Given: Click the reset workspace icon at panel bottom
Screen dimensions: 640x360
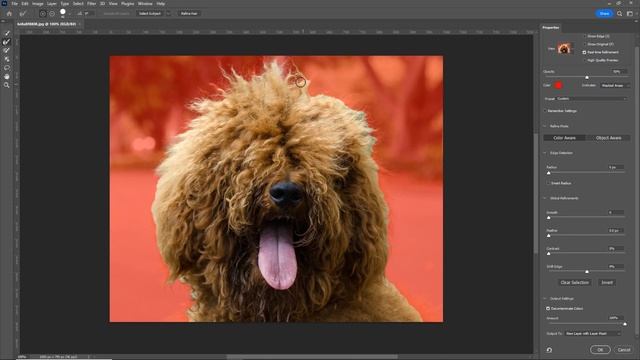Looking at the screenshot, I should pyautogui.click(x=549, y=350).
